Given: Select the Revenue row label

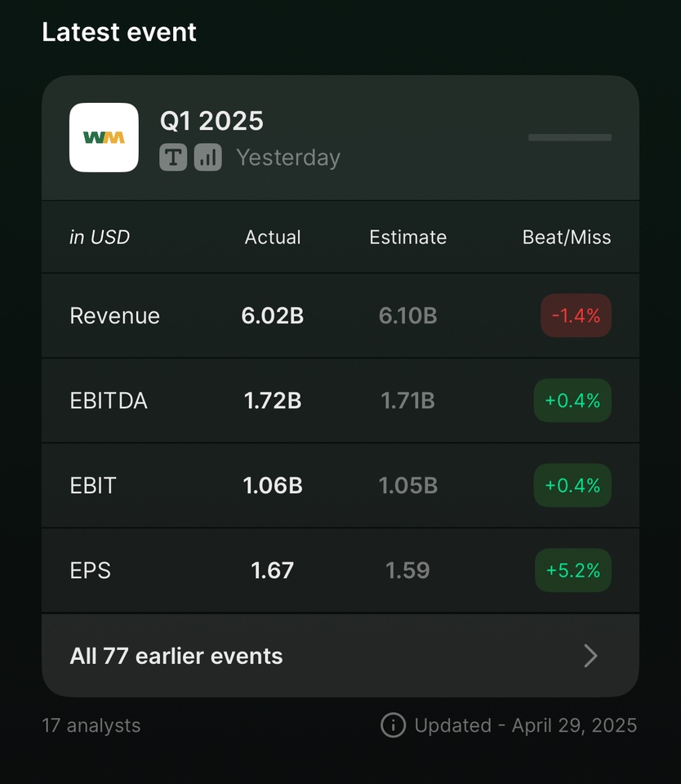Looking at the screenshot, I should tap(115, 316).
